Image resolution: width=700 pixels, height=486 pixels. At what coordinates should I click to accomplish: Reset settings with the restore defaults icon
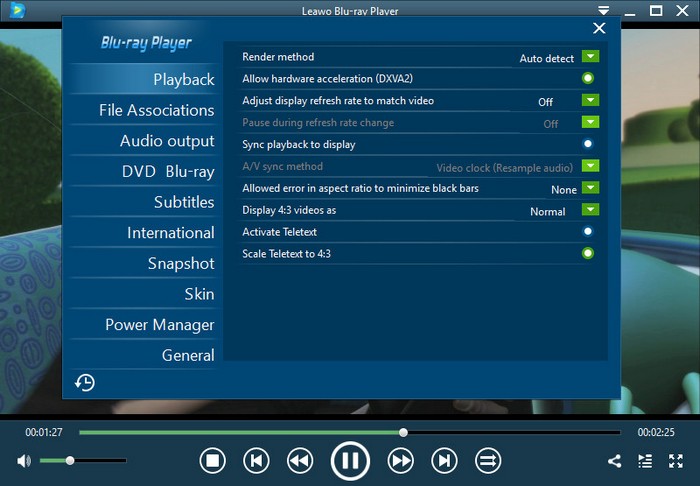(85, 382)
